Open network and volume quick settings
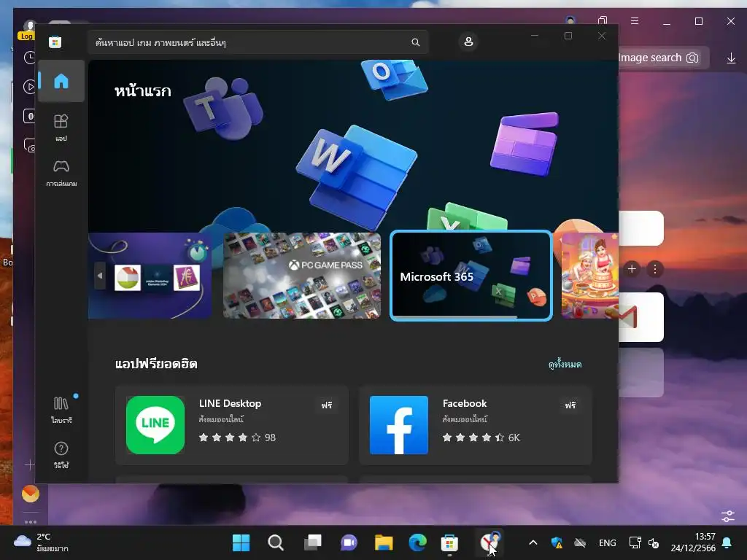Viewport: 747px width, 560px height. 643,542
